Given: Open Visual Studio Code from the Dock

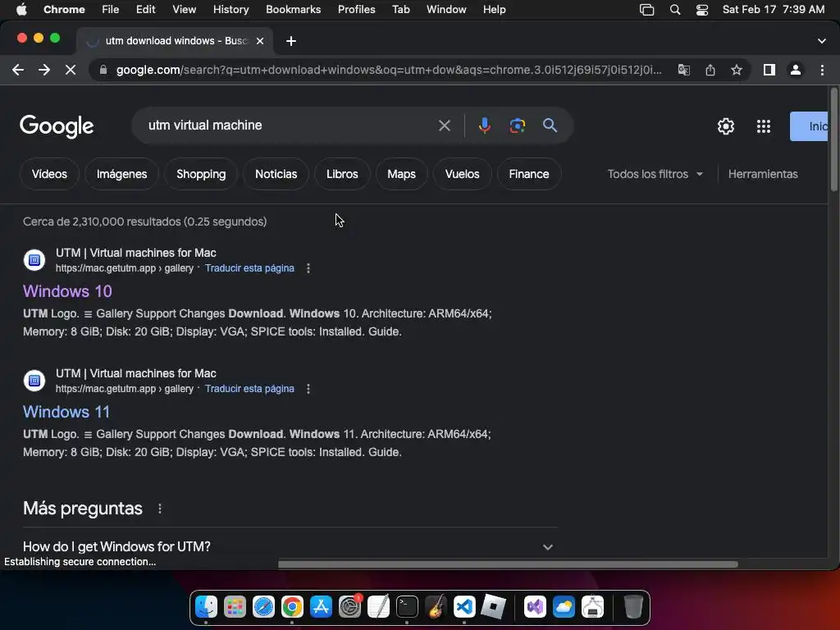Looking at the screenshot, I should click(x=464, y=607).
